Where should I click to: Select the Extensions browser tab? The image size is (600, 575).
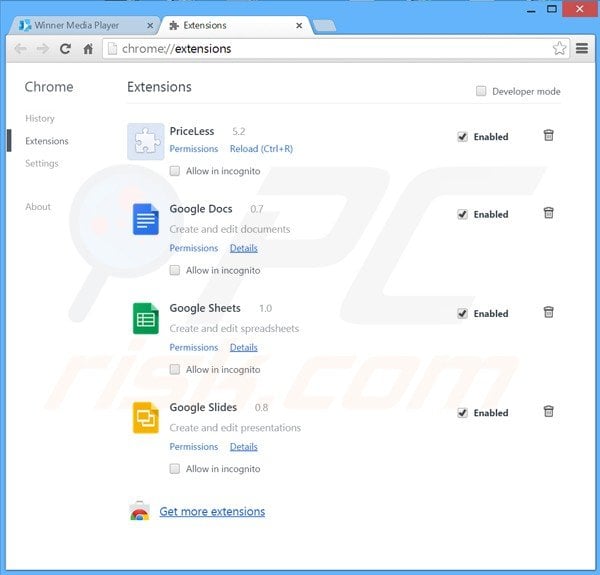coord(235,26)
